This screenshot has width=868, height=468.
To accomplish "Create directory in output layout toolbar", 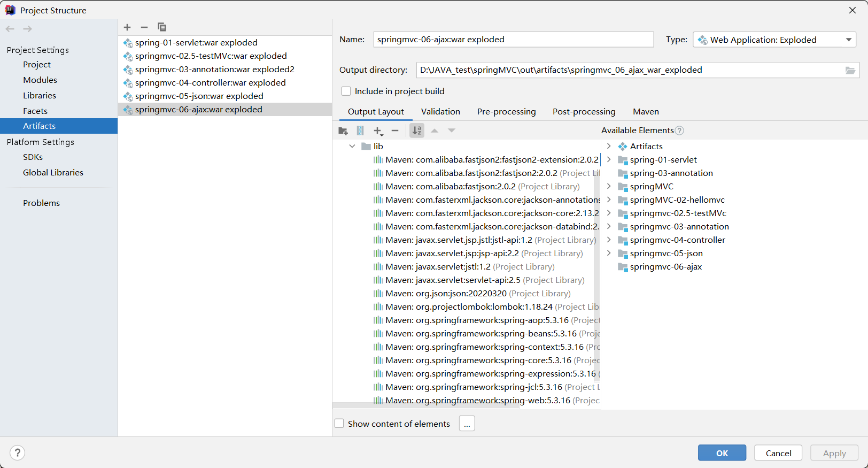I will pos(343,131).
